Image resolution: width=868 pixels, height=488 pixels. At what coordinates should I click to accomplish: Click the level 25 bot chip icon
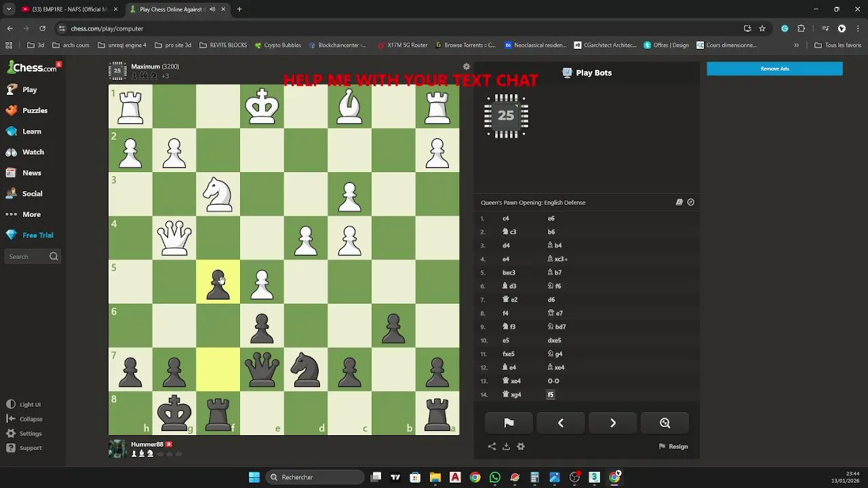point(506,116)
